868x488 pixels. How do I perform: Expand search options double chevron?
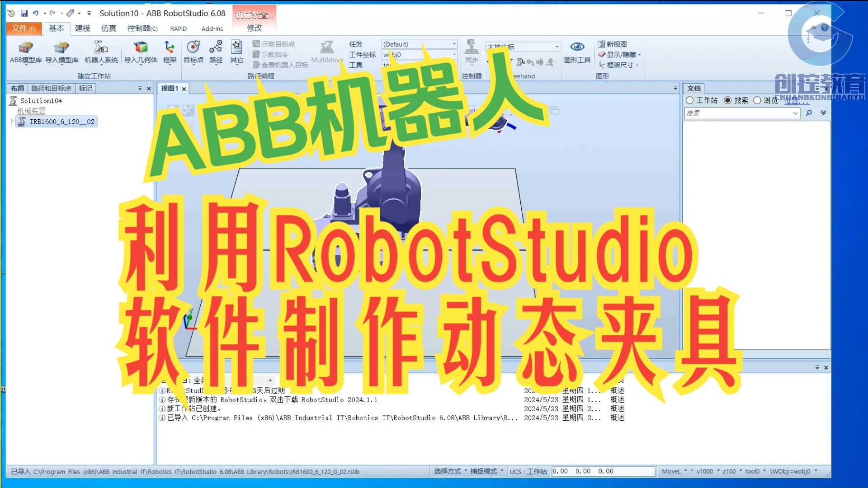click(824, 113)
